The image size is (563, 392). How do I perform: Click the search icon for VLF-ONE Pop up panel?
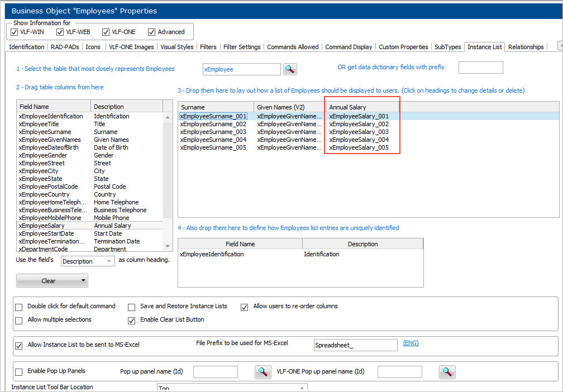[447, 371]
